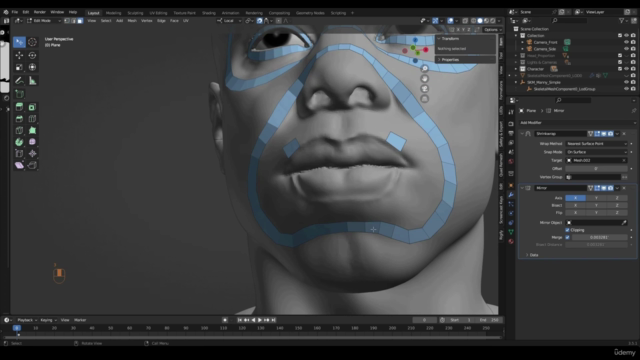This screenshot has height=360, width=640.
Task: Select the Add Cube tool
Action: (19, 94)
